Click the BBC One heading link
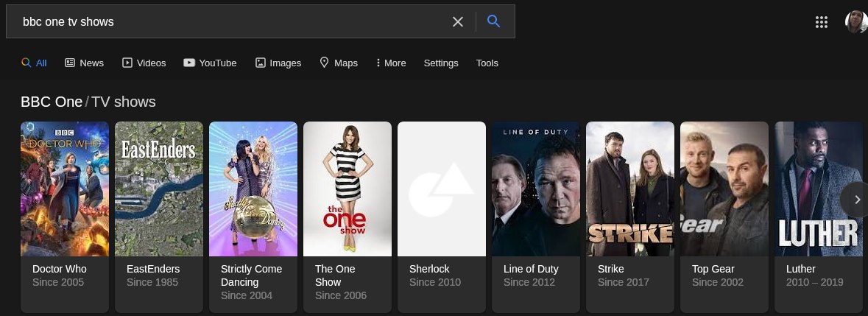The width and height of the screenshot is (868, 316). (x=52, y=102)
